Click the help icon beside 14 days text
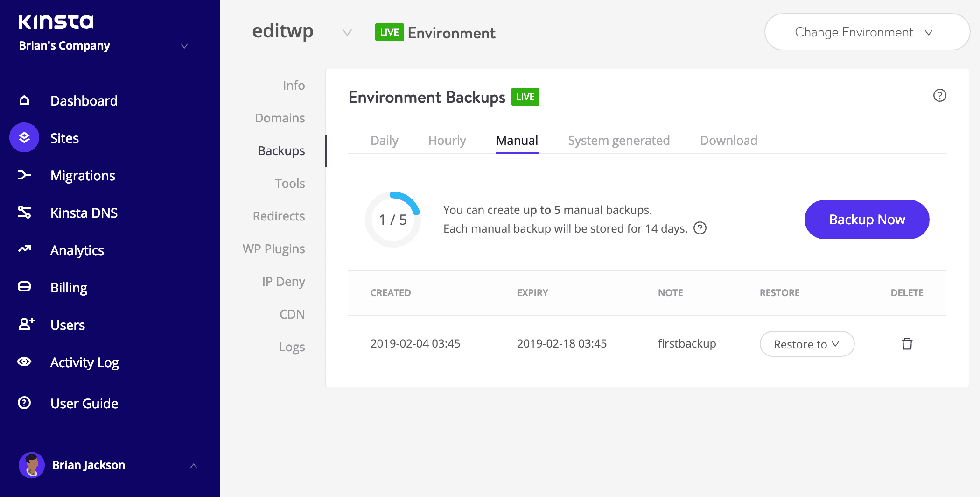Viewport: 980px width, 497px height. click(700, 228)
